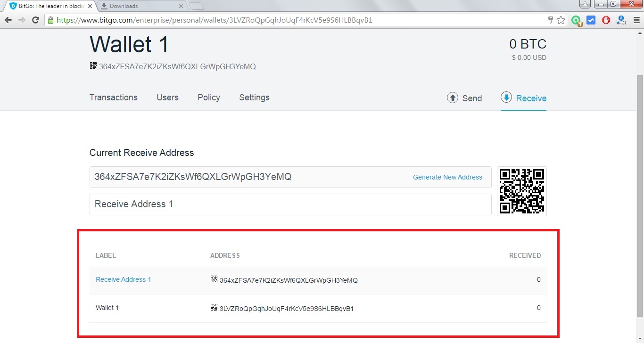
Task: Click the browser forward arrow
Action: pos(22,20)
